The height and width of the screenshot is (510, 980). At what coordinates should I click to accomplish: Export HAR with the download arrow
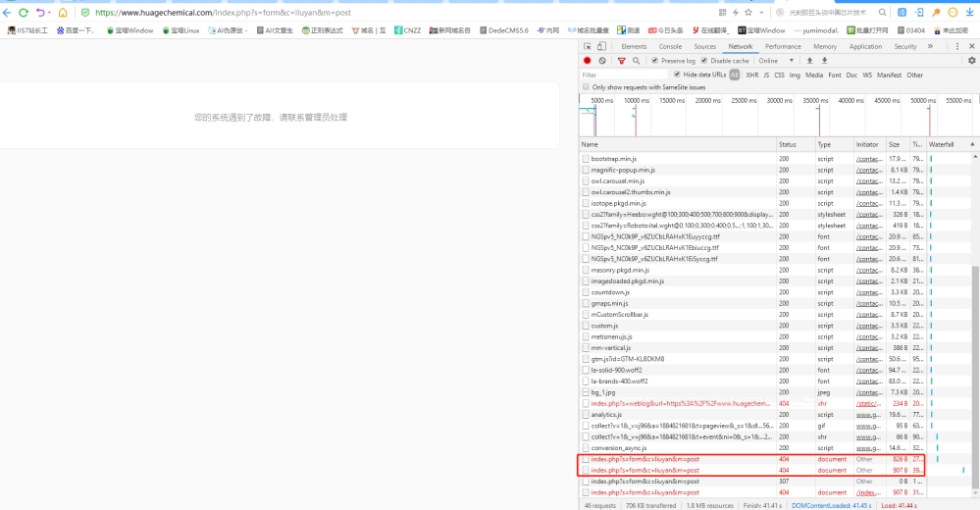[x=824, y=61]
